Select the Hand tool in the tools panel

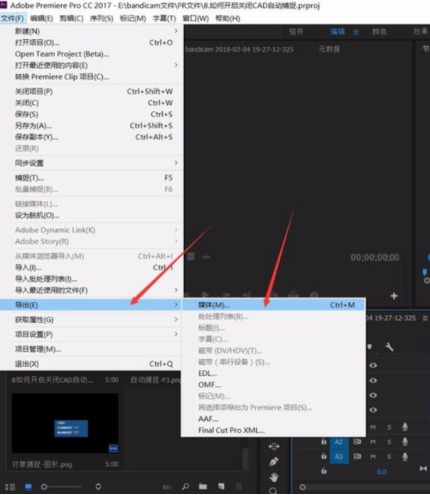coord(274,477)
